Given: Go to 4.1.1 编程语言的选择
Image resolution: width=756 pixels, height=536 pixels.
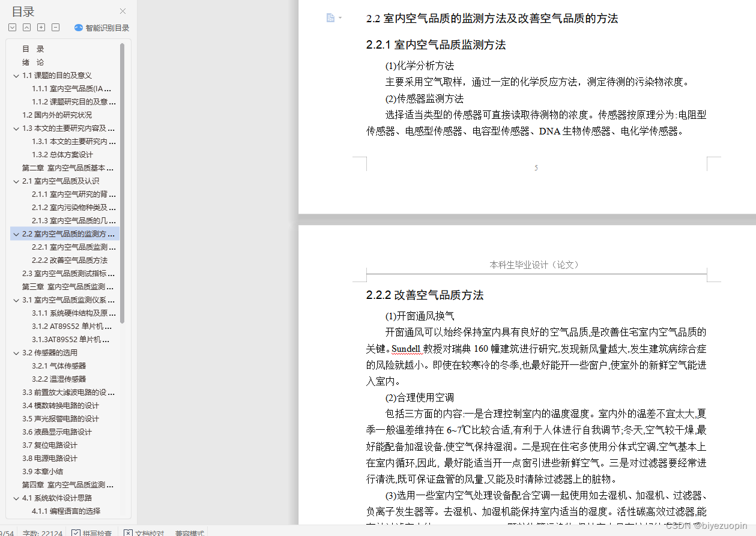Looking at the screenshot, I should point(66,511).
